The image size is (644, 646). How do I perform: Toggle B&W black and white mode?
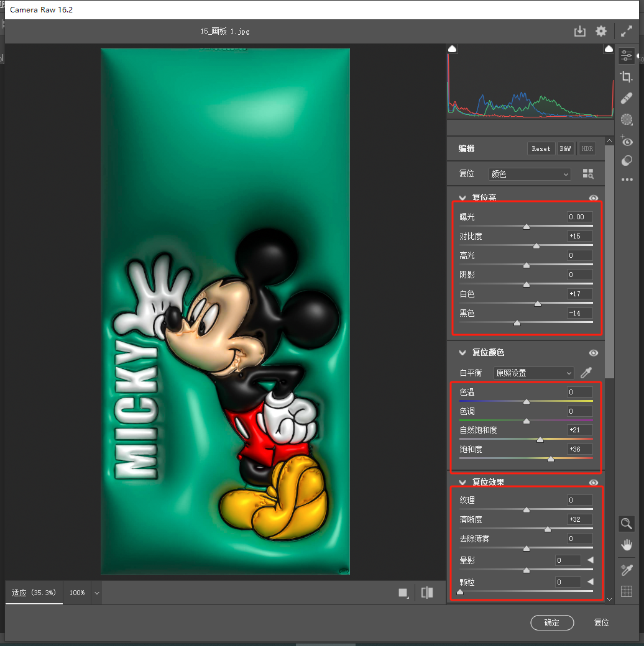[x=565, y=148]
